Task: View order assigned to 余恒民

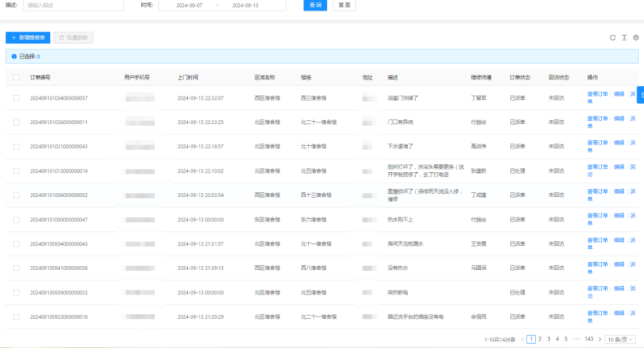Action: pyautogui.click(x=598, y=313)
